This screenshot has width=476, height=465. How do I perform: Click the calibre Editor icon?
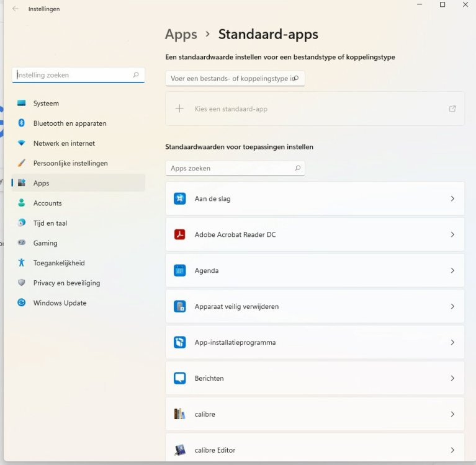click(x=180, y=450)
